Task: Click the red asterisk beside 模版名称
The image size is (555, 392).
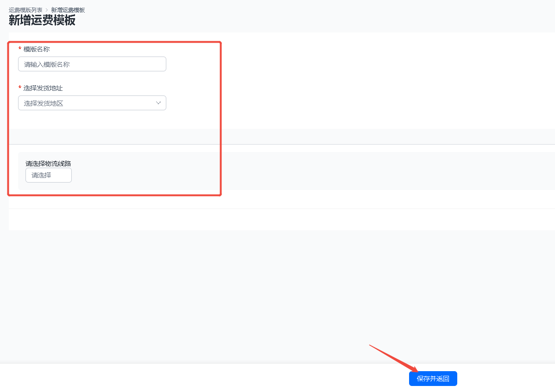Action: coord(20,49)
